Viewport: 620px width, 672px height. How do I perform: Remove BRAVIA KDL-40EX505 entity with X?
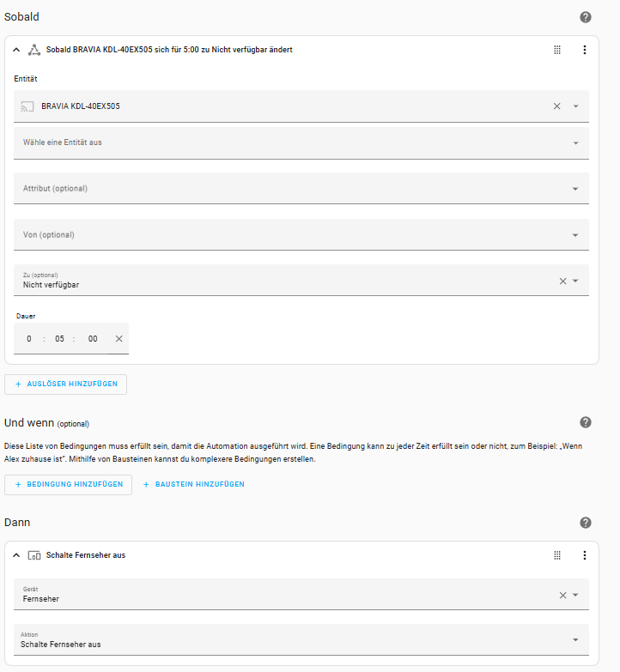pos(556,106)
